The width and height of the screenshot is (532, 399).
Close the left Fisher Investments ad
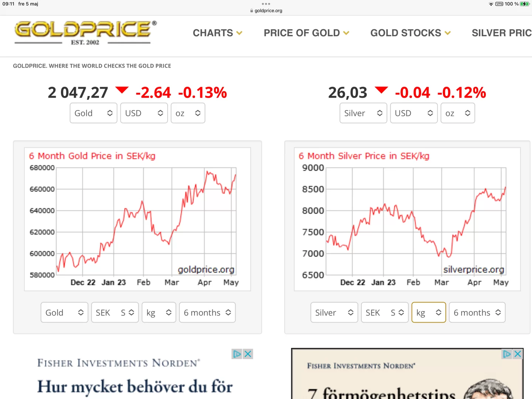(248, 354)
